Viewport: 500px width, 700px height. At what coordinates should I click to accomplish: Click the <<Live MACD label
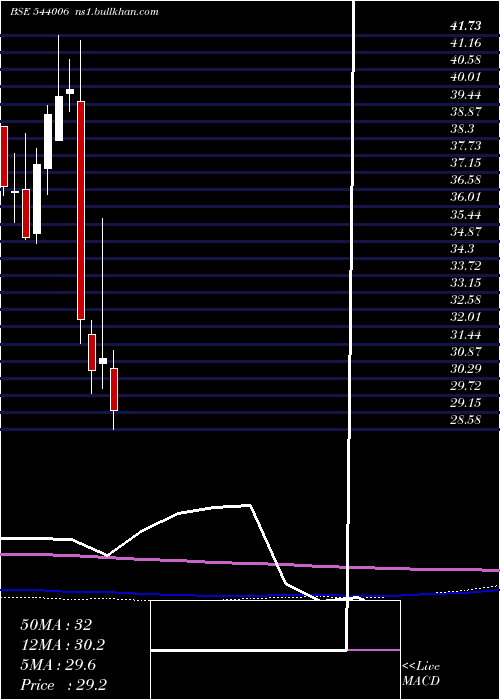(421, 674)
